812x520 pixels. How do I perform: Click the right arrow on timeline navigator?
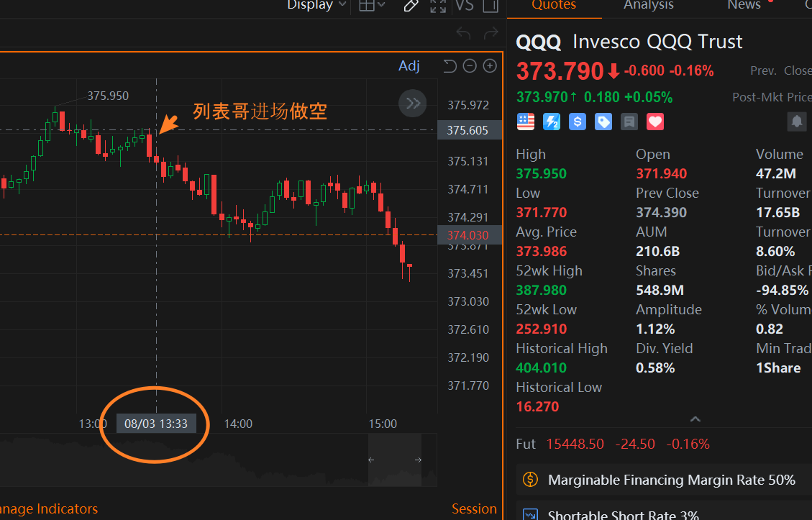(x=418, y=460)
